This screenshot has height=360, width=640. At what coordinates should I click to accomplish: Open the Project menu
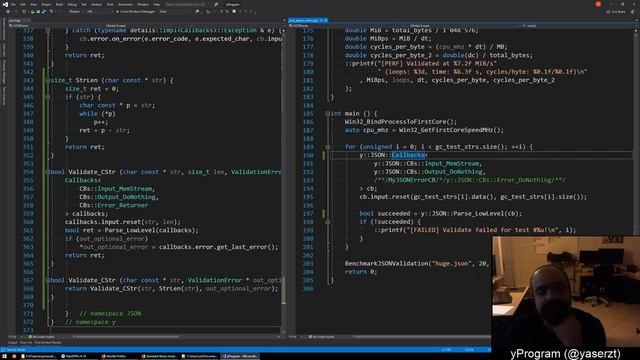(46, 4)
